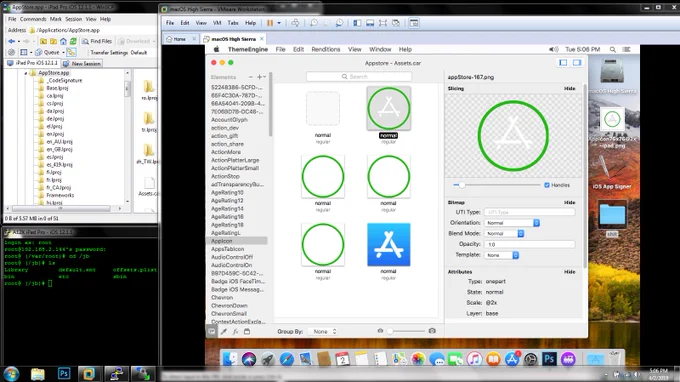Screen dimensions: 680x382
Task: Click Send Ctrl+Alt+Del icon in VMware
Action: pyautogui.click(x=295, y=23)
